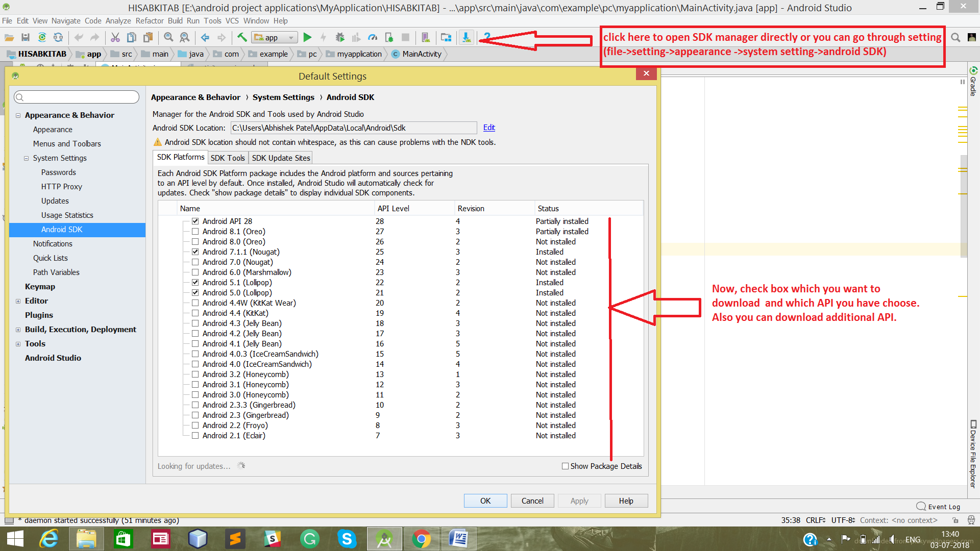Check Android 4.4 (KitKat) checkbox
This screenshot has width=980, height=551.
195,313
